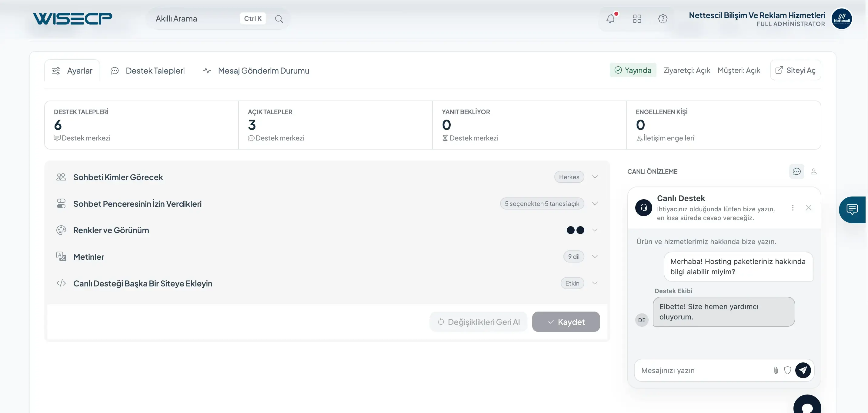The height and width of the screenshot is (413, 868).
Task: Click the DE agent avatar
Action: click(642, 320)
